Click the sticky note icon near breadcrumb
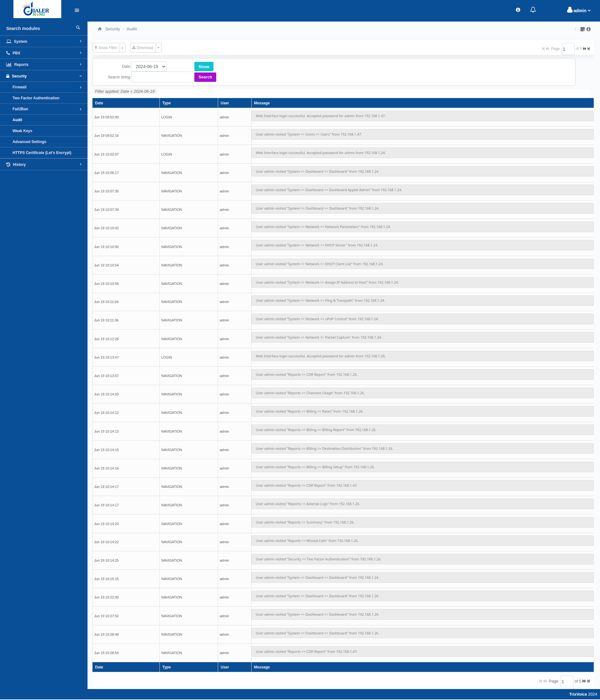600x700 pixels. tap(582, 29)
